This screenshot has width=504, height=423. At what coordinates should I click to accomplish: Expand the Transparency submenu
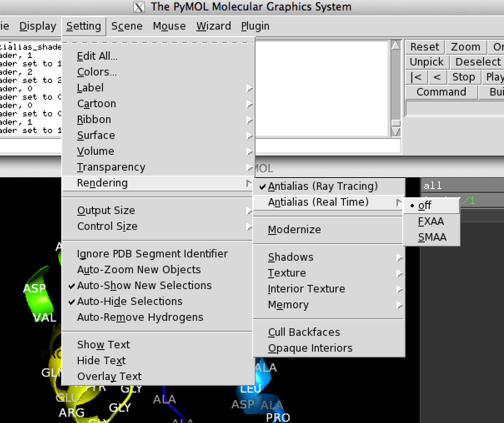111,167
